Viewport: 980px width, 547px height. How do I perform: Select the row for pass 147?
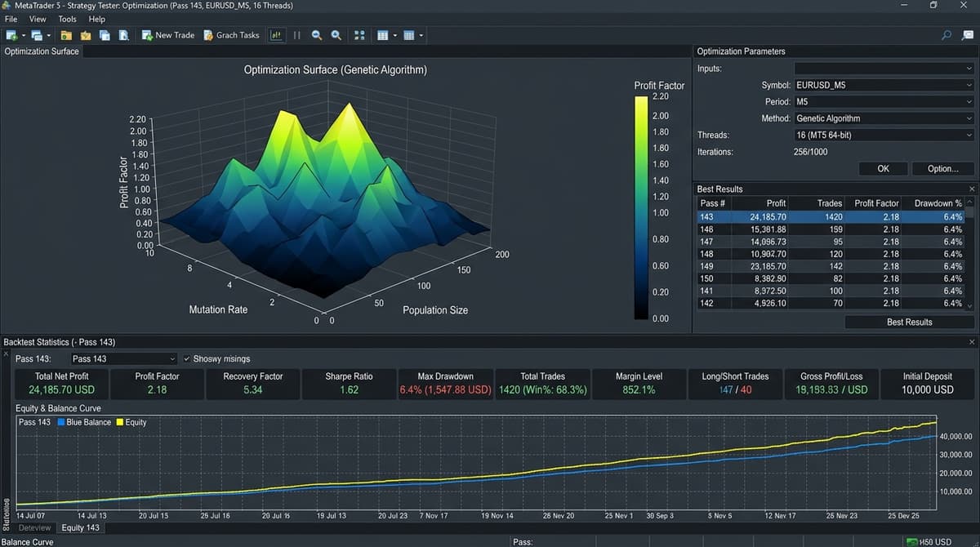(x=831, y=242)
